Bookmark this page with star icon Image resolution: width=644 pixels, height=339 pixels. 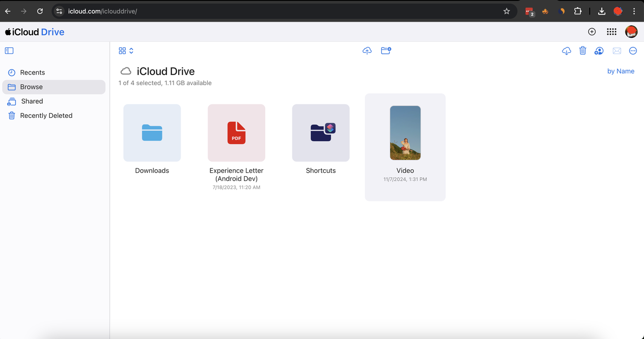tap(507, 11)
